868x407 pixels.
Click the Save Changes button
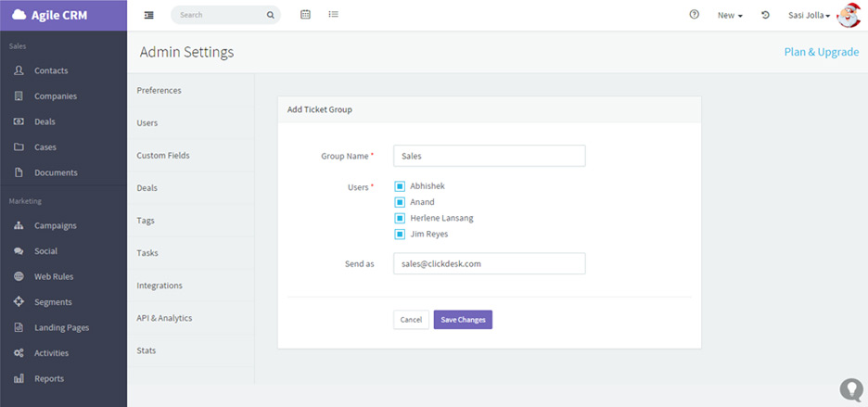coord(463,320)
